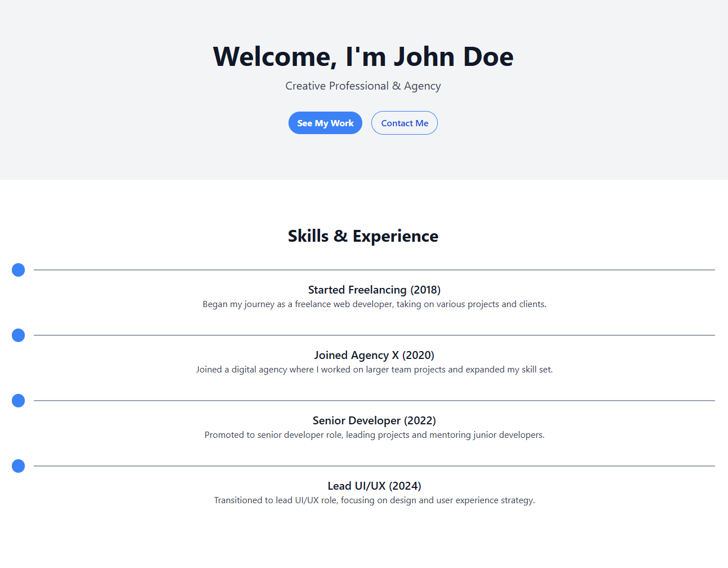Viewport: 728px width, 568px height.
Task: Click the See My Work button
Action: click(x=325, y=123)
